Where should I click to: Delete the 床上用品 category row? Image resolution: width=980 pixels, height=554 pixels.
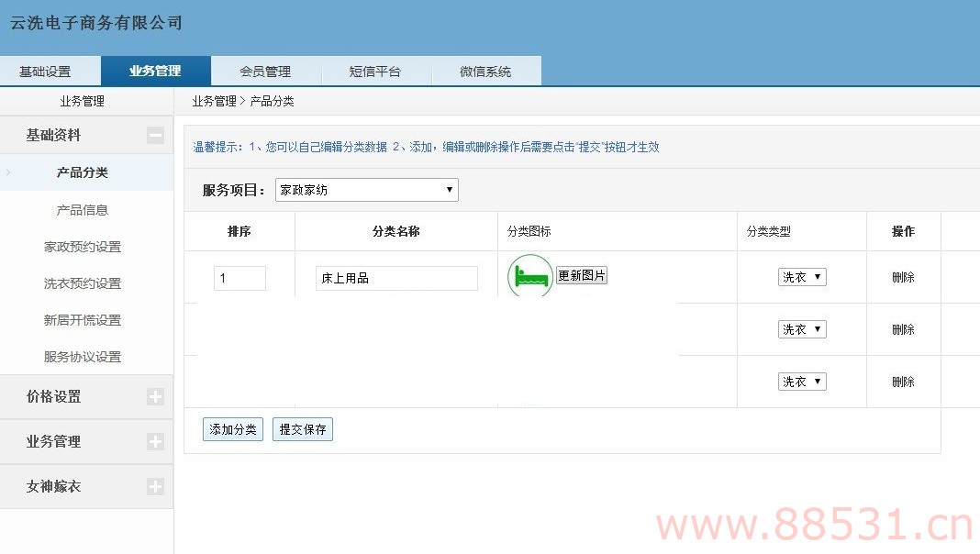pos(903,277)
